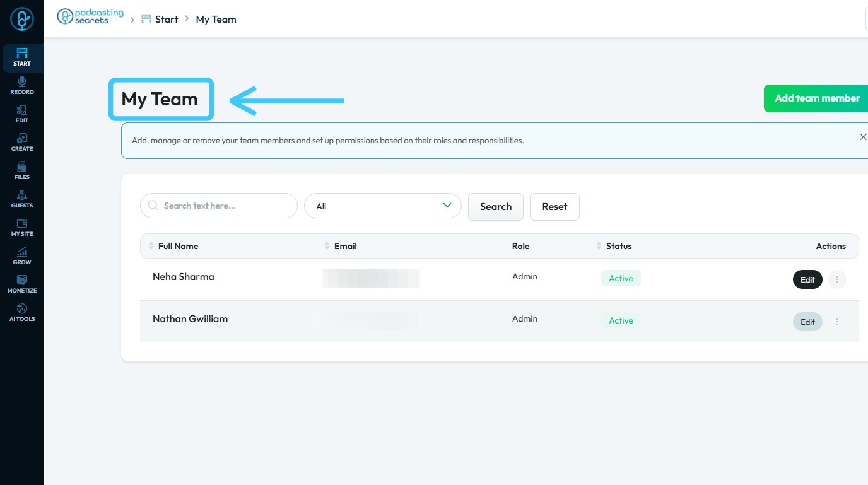868x485 pixels.
Task: Open the Grow section in sidebar
Action: pos(22,256)
